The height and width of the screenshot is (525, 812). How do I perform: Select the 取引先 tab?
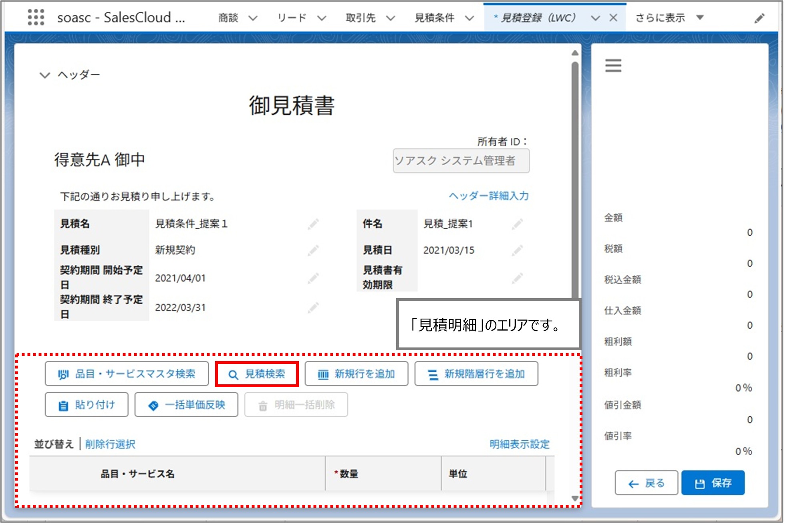tap(360, 18)
